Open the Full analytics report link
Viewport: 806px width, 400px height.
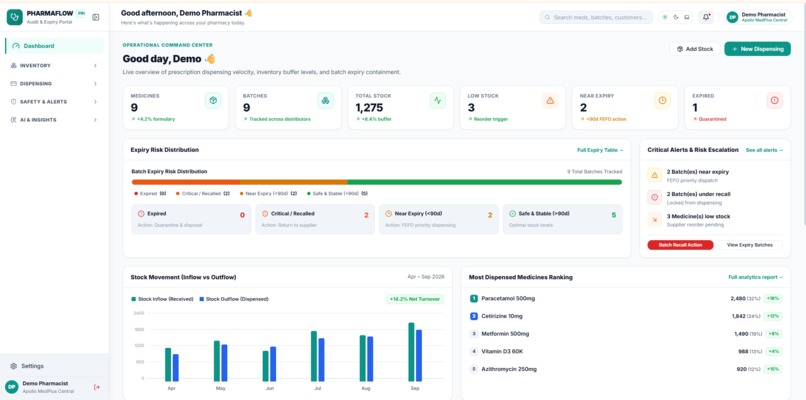[x=756, y=277]
